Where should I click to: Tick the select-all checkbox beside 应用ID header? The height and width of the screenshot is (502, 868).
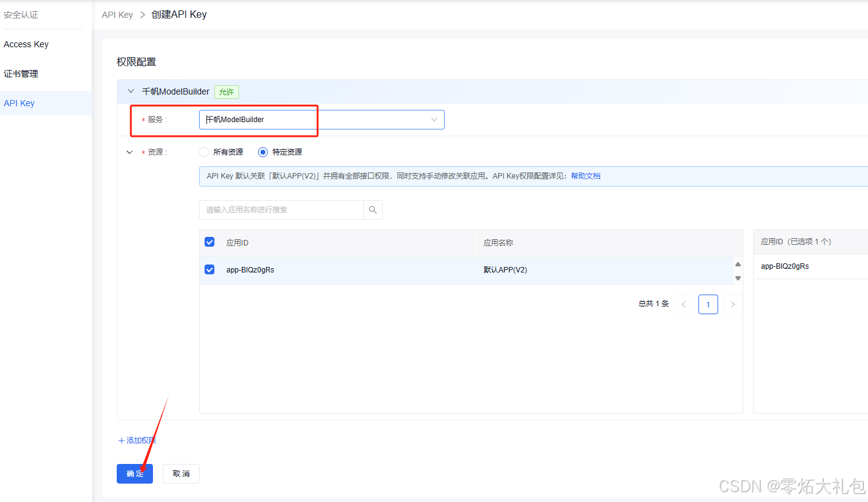[x=209, y=242]
